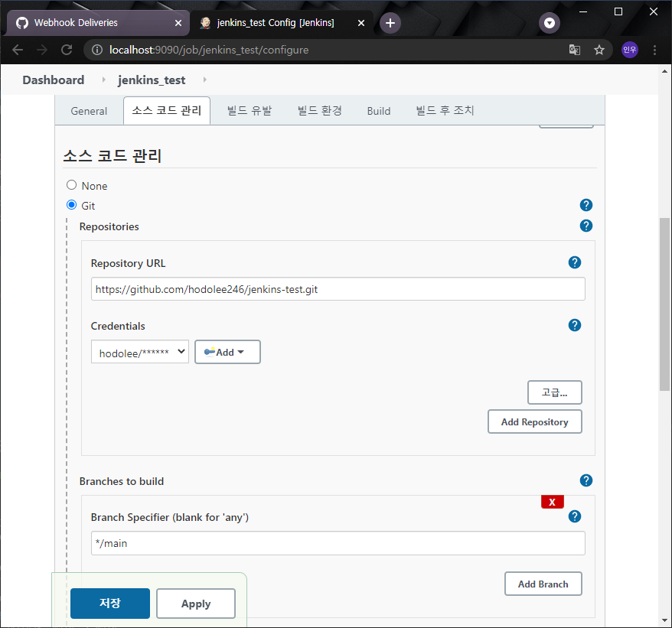Screen dimensions: 672x628
Task: Expand the Add credentials dropdown button
Action: coord(227,352)
